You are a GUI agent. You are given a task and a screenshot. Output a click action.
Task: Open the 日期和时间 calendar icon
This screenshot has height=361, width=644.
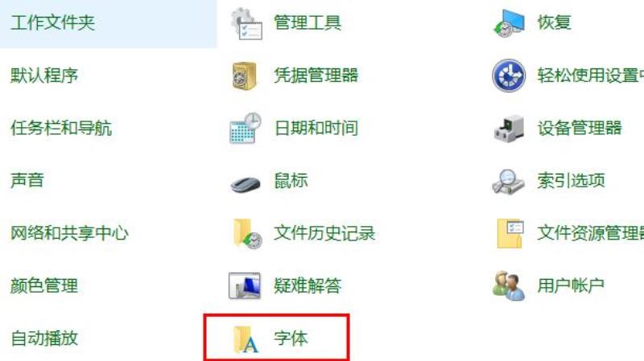[246, 128]
